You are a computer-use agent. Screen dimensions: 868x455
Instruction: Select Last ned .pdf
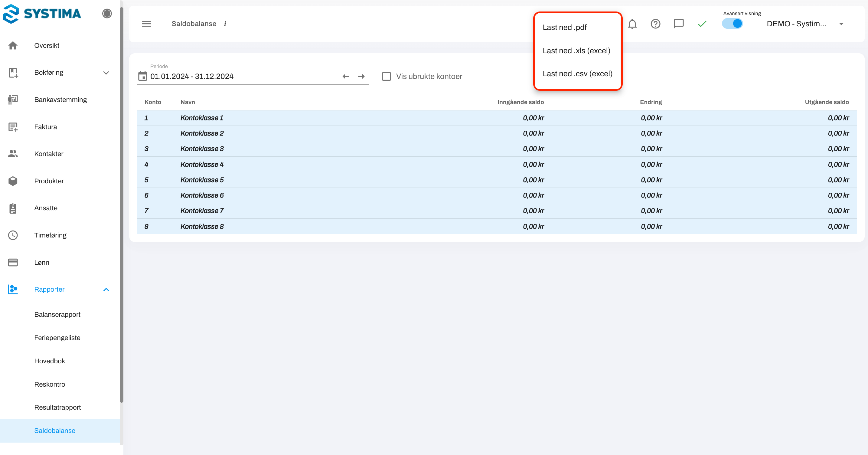pyautogui.click(x=564, y=28)
